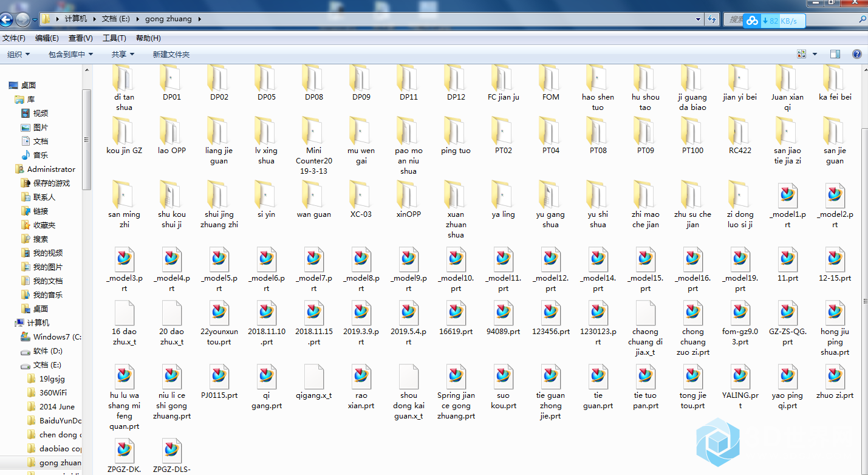
Task: Select the 123456.prt file icon
Action: point(550,313)
